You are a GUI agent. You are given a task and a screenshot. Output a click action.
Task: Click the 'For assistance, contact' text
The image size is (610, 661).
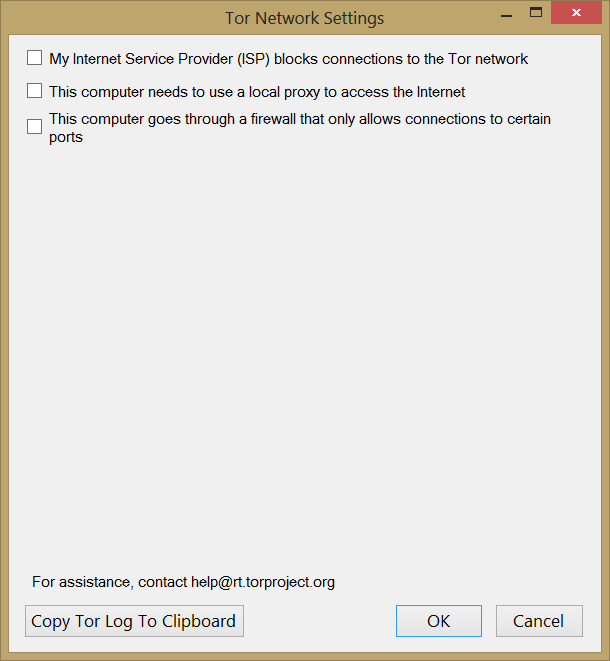pyautogui.click(x=109, y=582)
